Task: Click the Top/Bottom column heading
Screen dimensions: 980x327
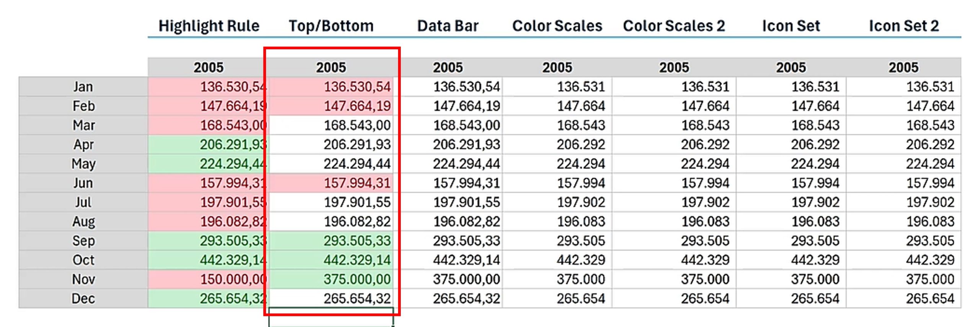Action: 331,26
